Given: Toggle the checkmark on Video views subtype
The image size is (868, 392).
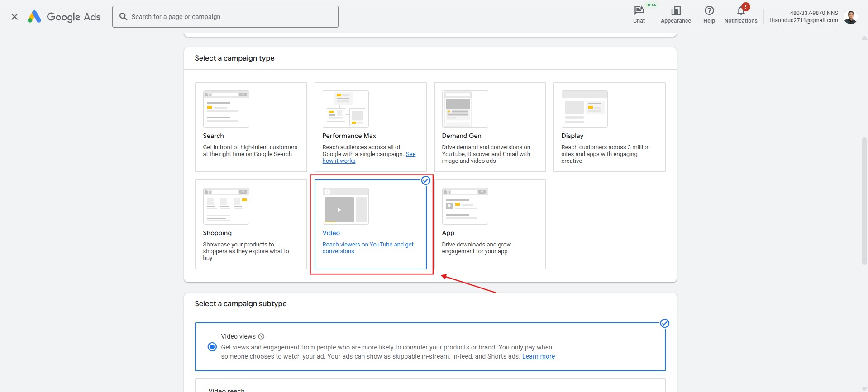Looking at the screenshot, I should point(664,323).
